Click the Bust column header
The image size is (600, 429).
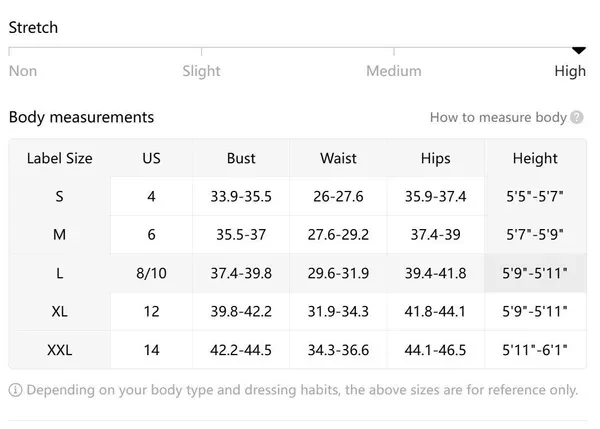click(241, 158)
